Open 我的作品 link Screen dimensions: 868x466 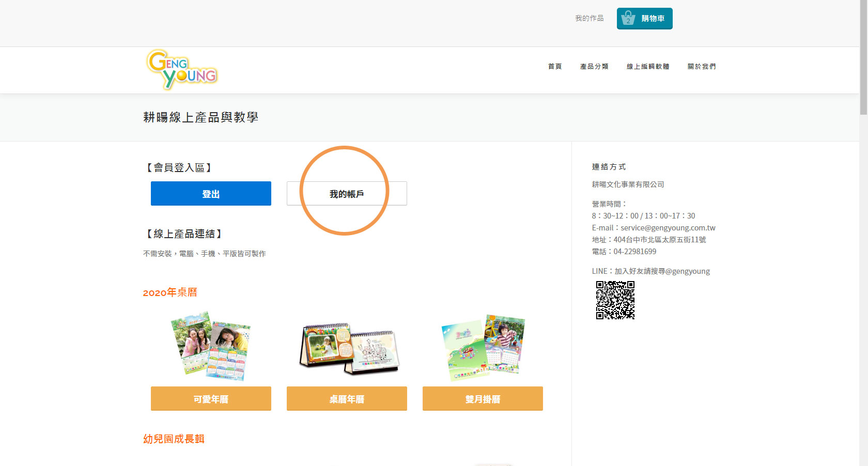pyautogui.click(x=590, y=18)
